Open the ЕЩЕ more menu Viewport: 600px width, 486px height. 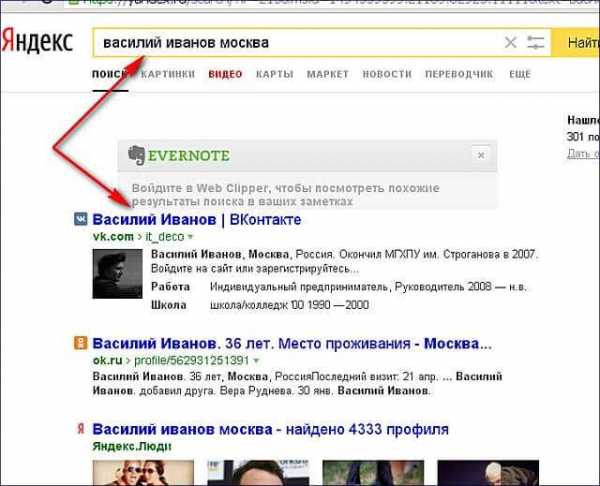[520, 74]
